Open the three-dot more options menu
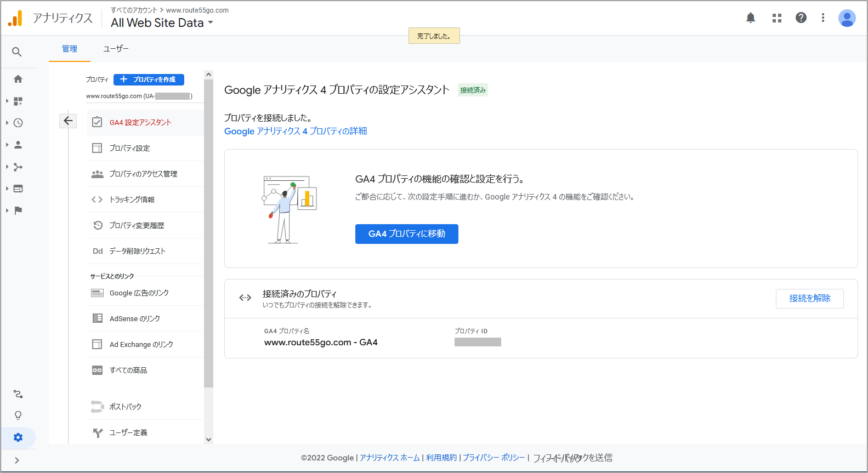This screenshot has width=868, height=473. tap(823, 18)
